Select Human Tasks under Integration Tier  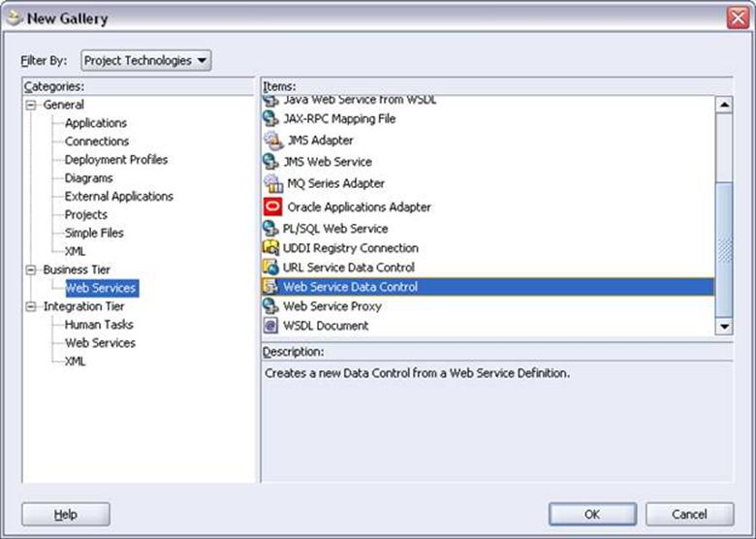click(x=99, y=325)
